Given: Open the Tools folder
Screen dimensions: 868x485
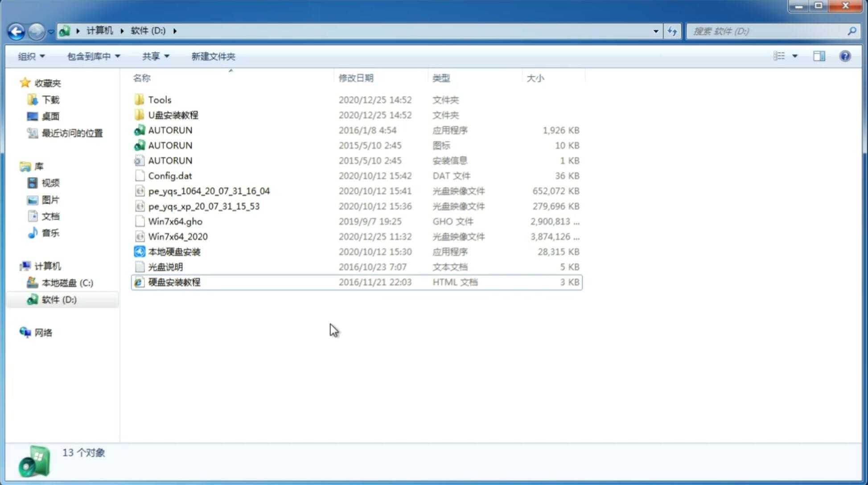Looking at the screenshot, I should pyautogui.click(x=159, y=99).
